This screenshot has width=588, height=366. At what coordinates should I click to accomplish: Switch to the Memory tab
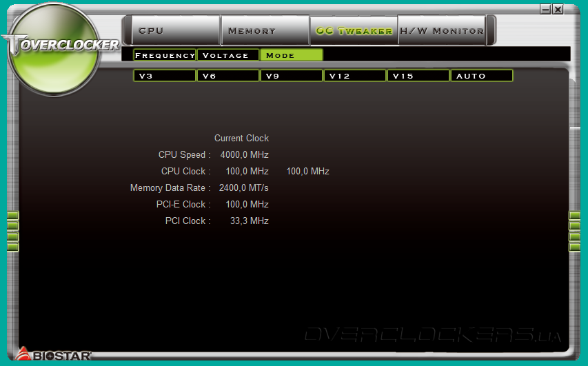coord(265,30)
